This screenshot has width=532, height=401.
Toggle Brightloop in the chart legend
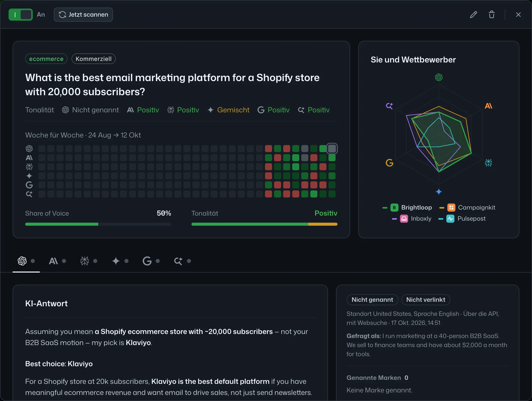coord(407,208)
